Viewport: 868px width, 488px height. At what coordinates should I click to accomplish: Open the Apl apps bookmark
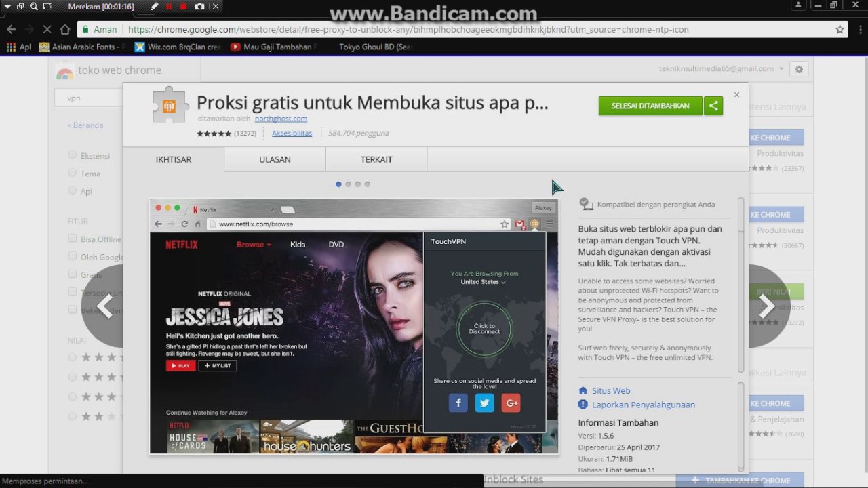(19, 47)
